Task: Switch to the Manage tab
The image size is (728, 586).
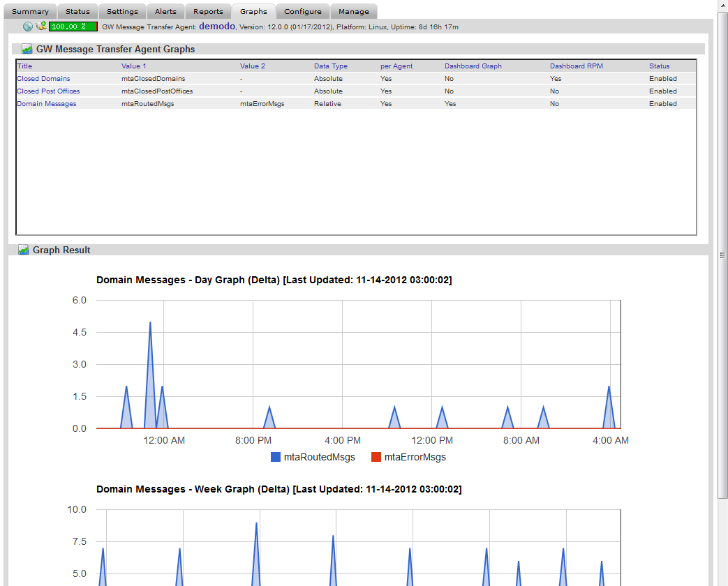Action: tap(353, 11)
